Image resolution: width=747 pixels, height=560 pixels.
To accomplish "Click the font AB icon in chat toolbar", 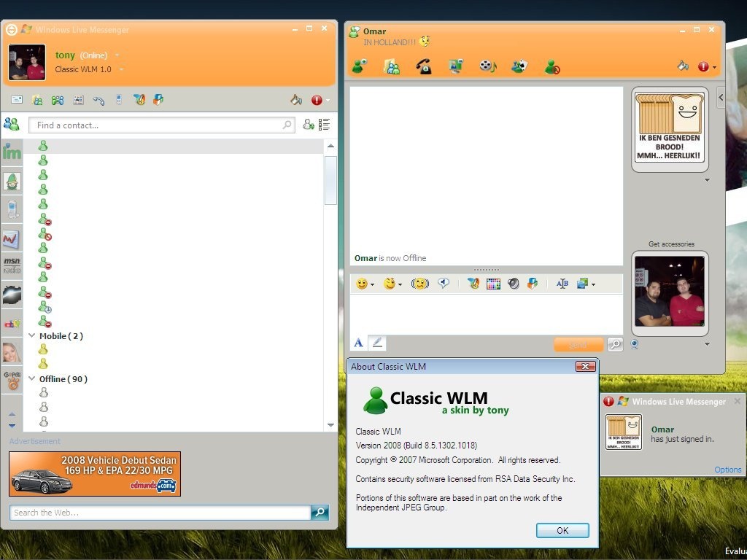I will pyautogui.click(x=562, y=284).
